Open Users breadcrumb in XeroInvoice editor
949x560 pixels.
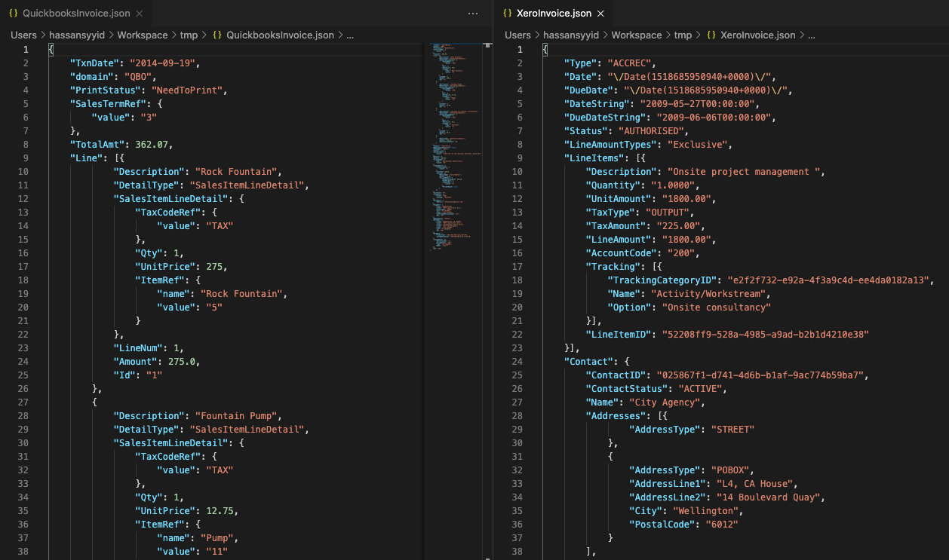tap(517, 35)
